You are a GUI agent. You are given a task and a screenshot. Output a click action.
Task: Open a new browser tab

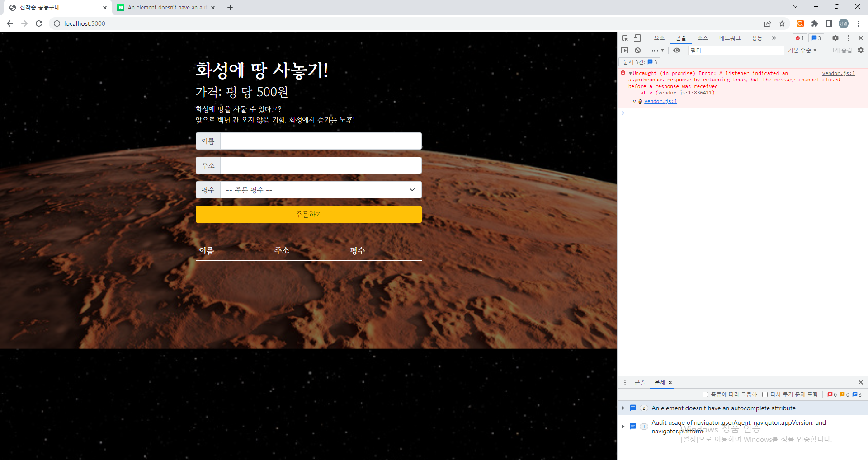[x=230, y=8]
